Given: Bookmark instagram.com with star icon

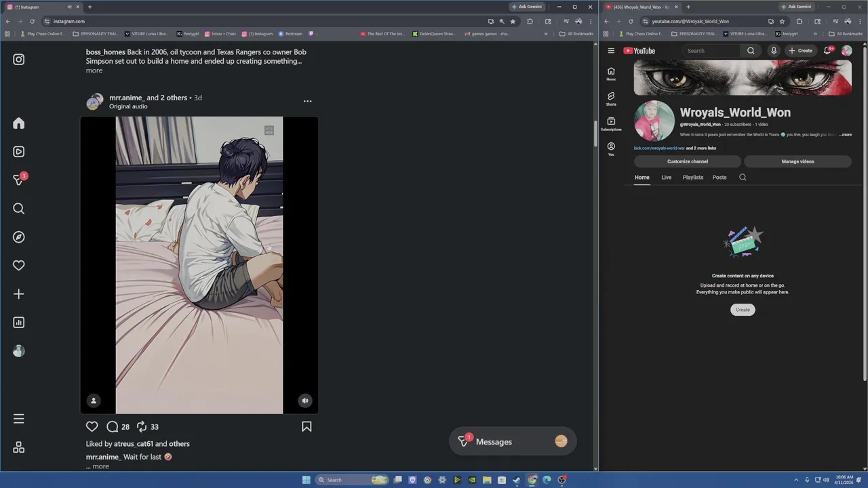Looking at the screenshot, I should (x=513, y=21).
